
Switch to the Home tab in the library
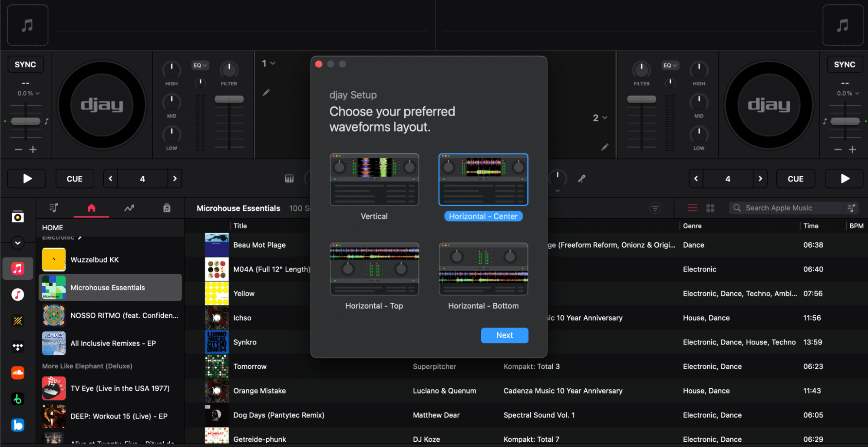click(91, 208)
